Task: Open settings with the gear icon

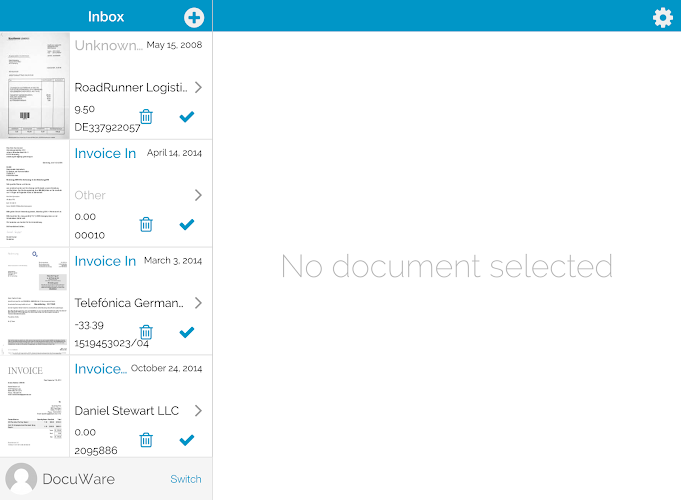Action: (x=662, y=18)
